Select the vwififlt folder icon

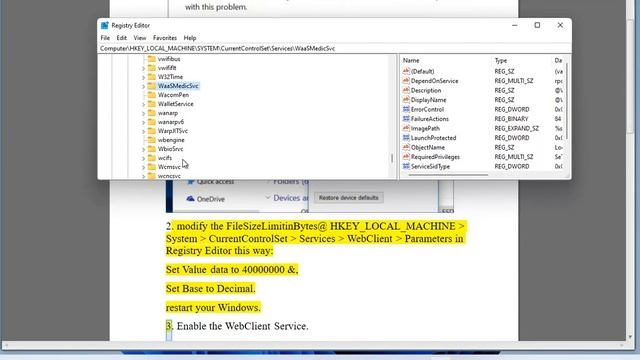pyautogui.click(x=151, y=68)
